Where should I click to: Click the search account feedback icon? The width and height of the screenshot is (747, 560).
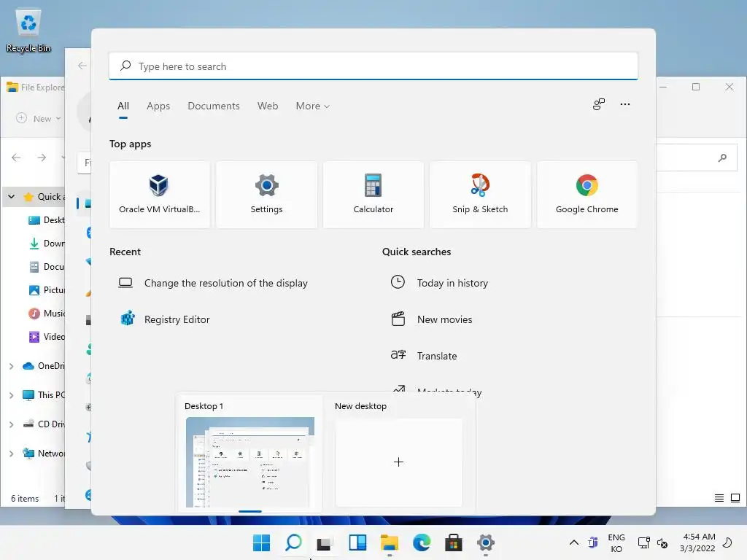[x=599, y=104]
